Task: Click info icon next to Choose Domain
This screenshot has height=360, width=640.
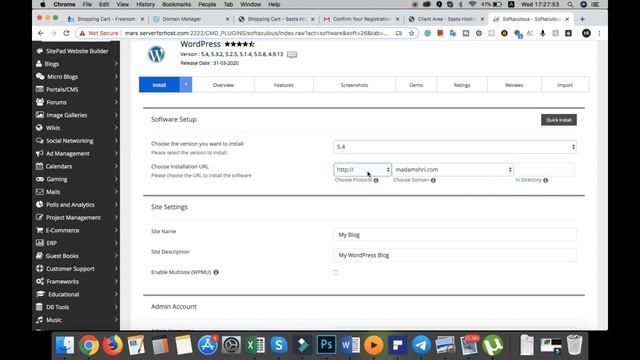Action: pyautogui.click(x=433, y=180)
